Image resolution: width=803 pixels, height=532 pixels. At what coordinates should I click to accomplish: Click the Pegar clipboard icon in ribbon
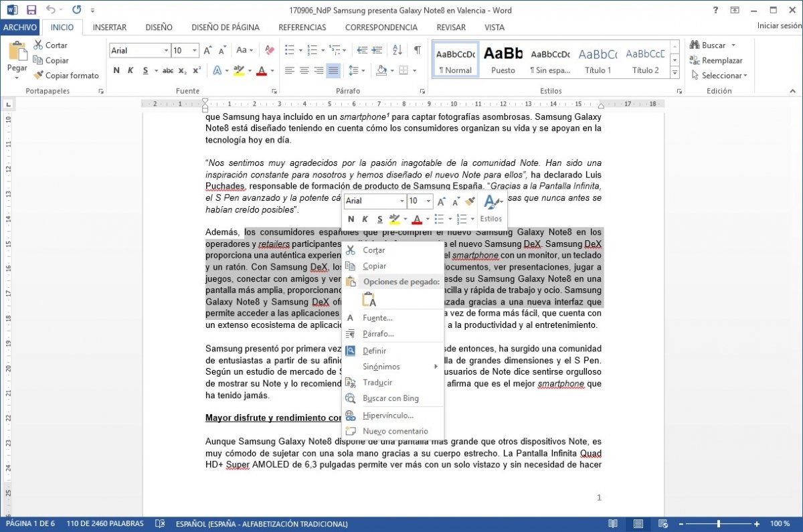point(17,52)
